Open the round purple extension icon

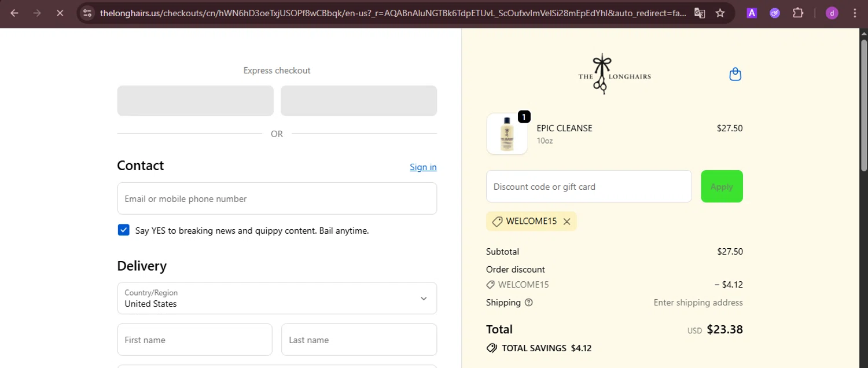[x=775, y=13]
